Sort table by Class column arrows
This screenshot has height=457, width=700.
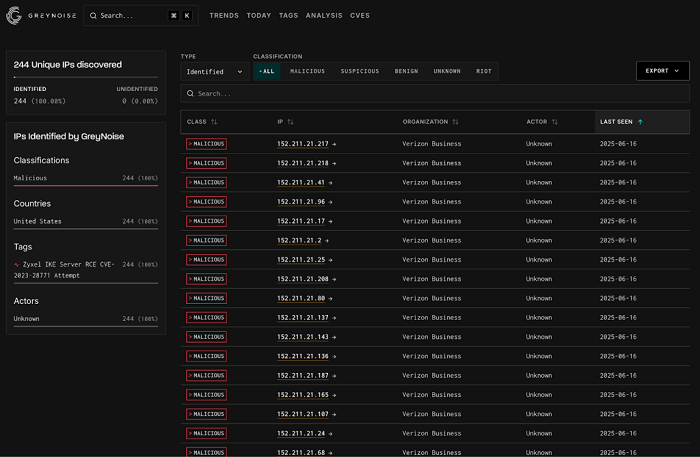214,122
